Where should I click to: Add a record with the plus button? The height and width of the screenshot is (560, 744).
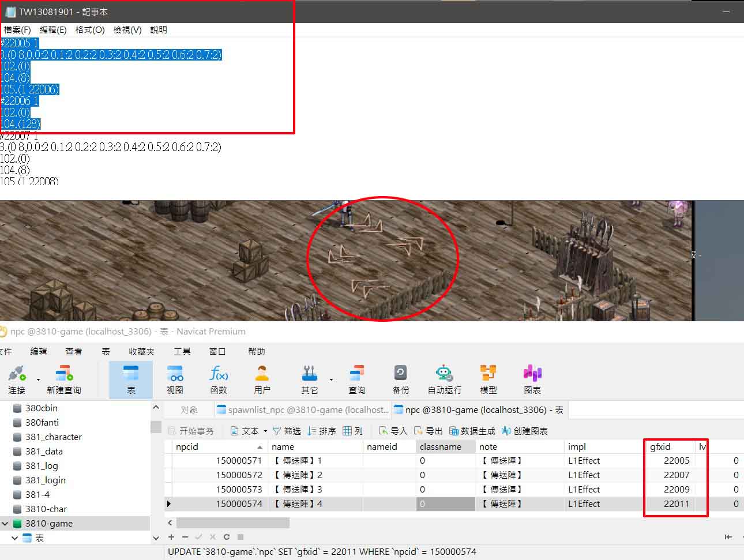(x=171, y=537)
